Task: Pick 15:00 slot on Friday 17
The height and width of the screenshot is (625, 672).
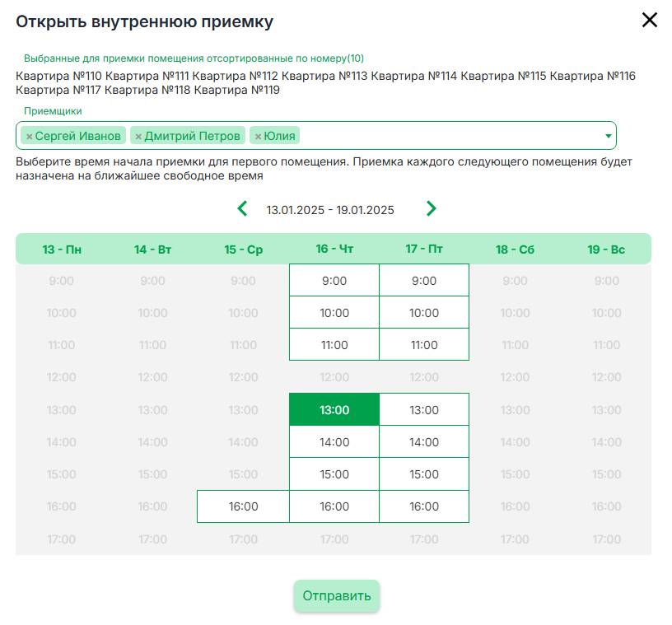Action: tap(424, 474)
